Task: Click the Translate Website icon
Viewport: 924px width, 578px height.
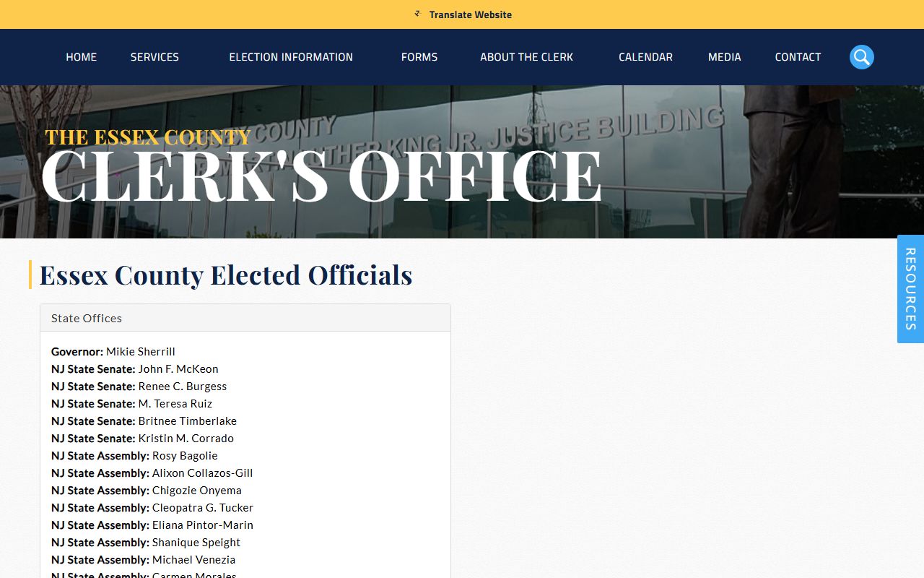Action: (417, 14)
